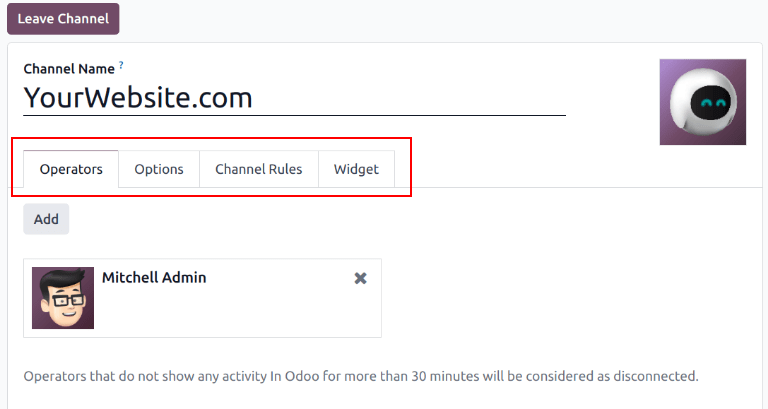Select the Channel Rules tab

258,169
